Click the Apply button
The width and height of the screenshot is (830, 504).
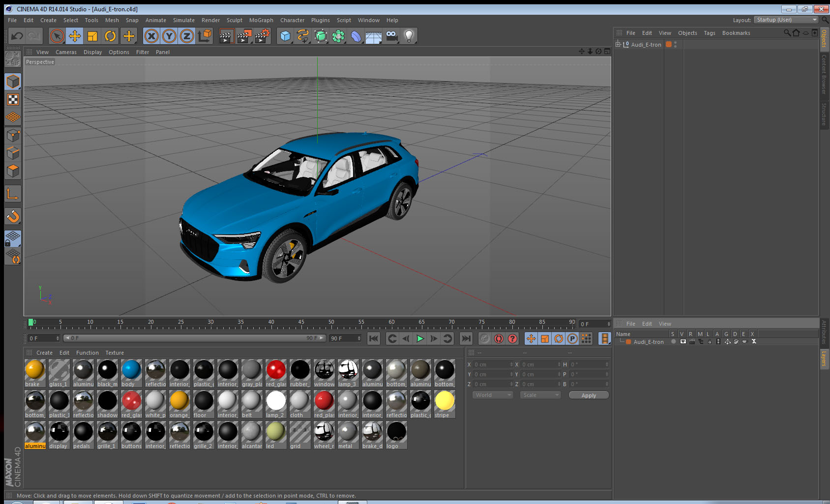pyautogui.click(x=589, y=395)
